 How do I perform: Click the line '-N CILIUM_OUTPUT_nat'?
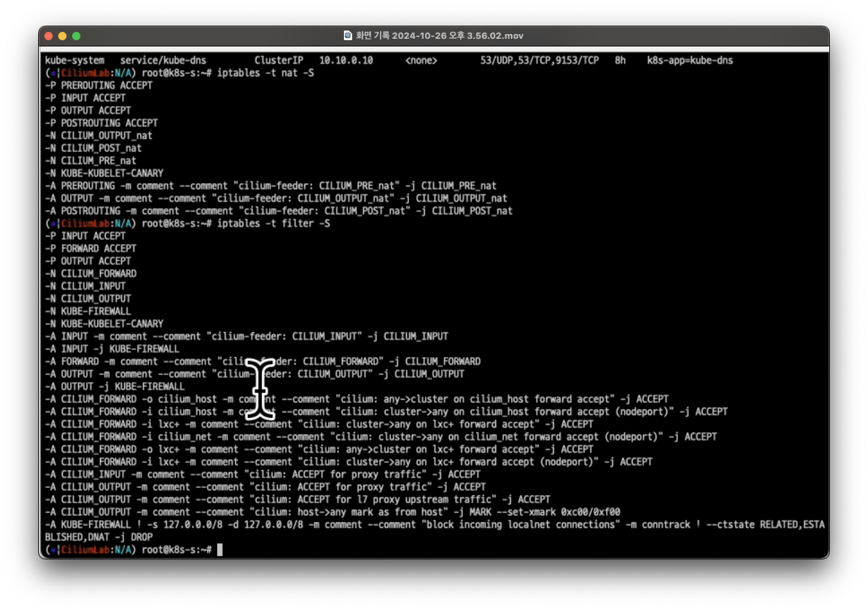[x=98, y=135]
